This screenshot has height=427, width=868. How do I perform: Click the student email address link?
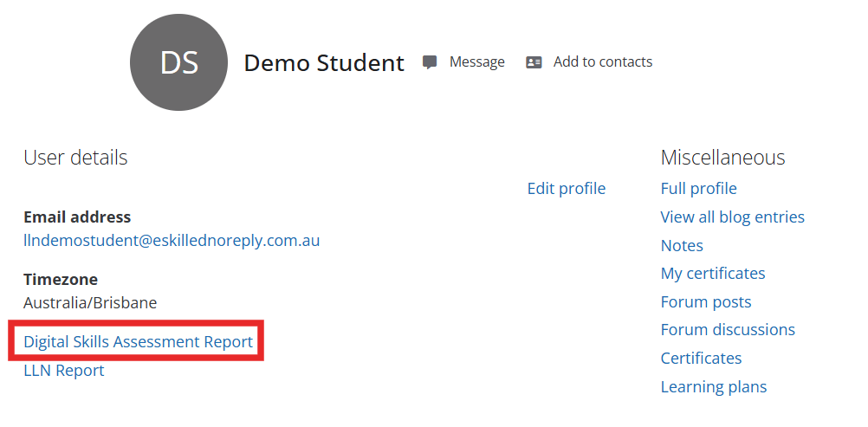click(172, 241)
